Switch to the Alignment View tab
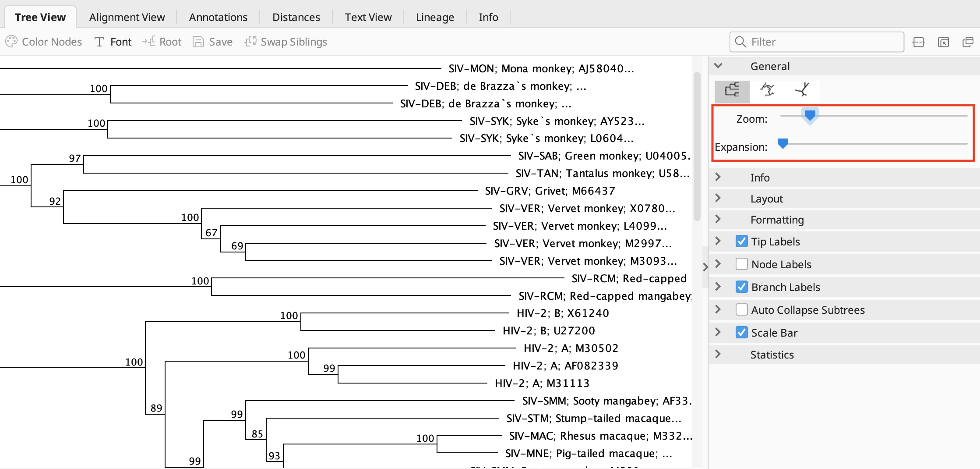Image resolution: width=980 pixels, height=469 pixels. pos(127,17)
